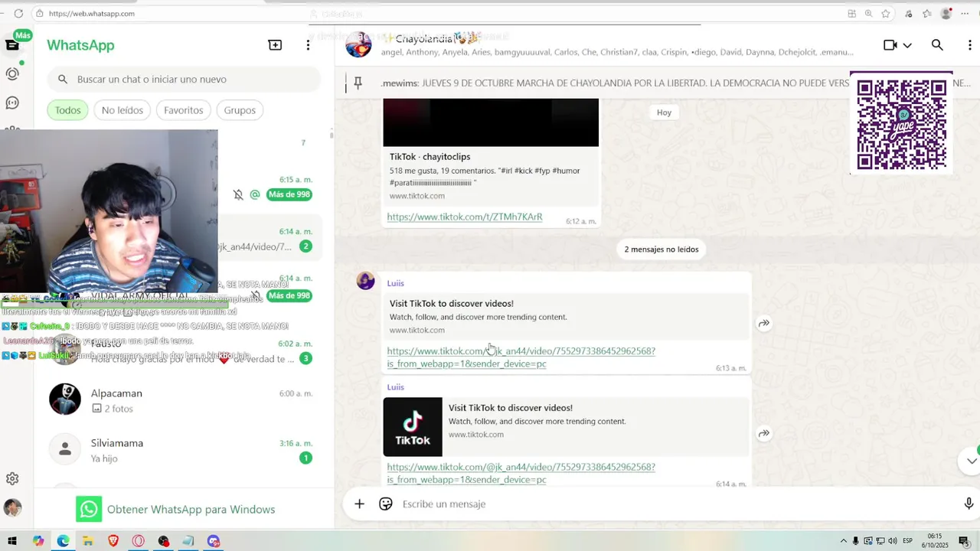This screenshot has height=551, width=980.
Task: Click the ESP language indicator
Action: pyautogui.click(x=908, y=541)
